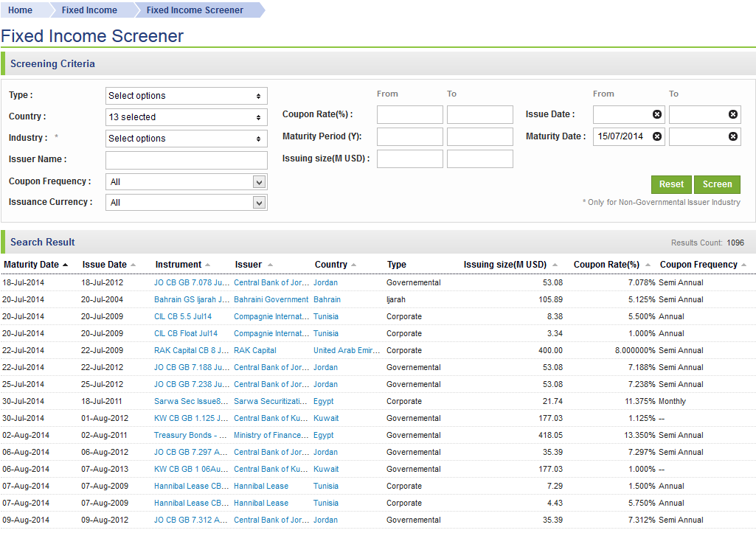Viewport: 756px width, 533px height.
Task: Open Treasury Bonds instrument link
Action: coord(190,435)
